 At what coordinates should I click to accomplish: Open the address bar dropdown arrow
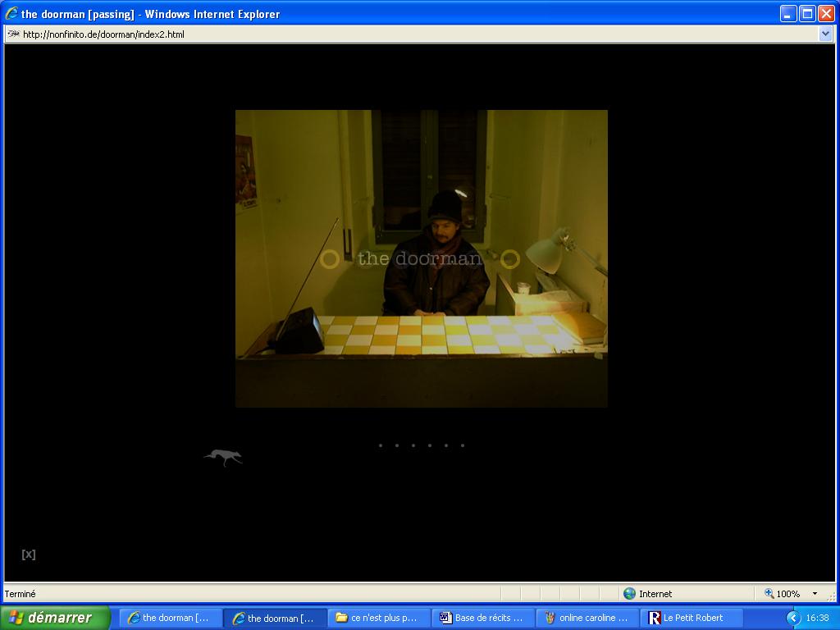(x=825, y=34)
